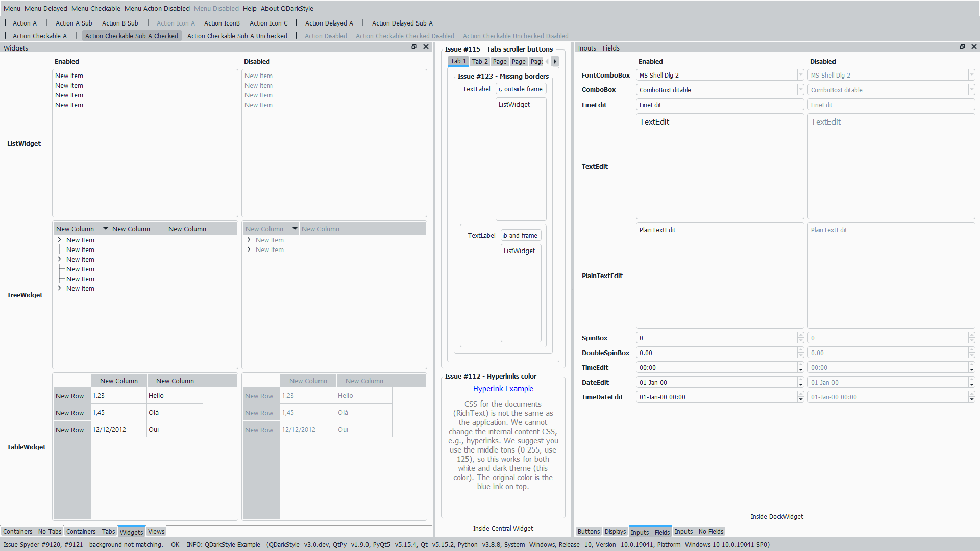Select the Tab 2 tab in issue panel
Screen dimensions: 980x551
pos(479,61)
